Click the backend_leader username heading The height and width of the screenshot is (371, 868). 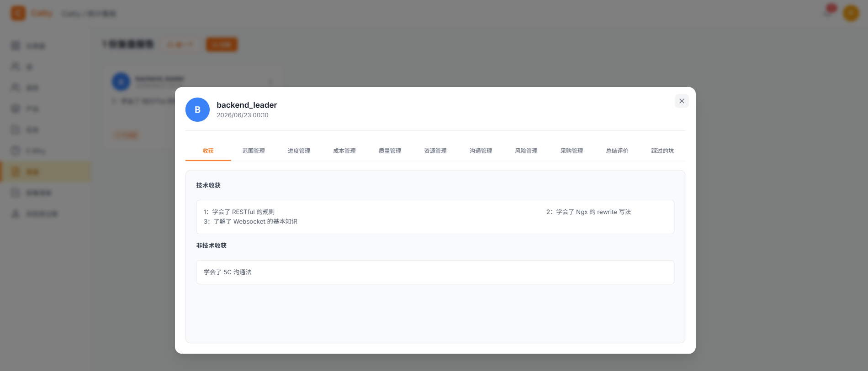(247, 105)
